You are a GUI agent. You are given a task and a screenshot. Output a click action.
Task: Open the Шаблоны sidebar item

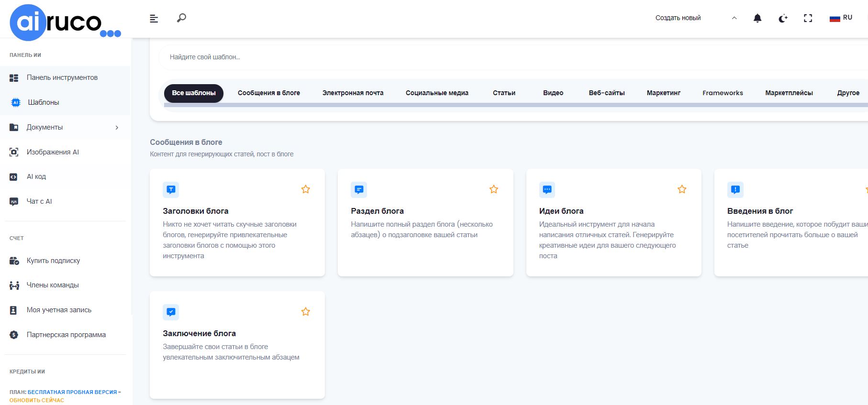pos(65,102)
